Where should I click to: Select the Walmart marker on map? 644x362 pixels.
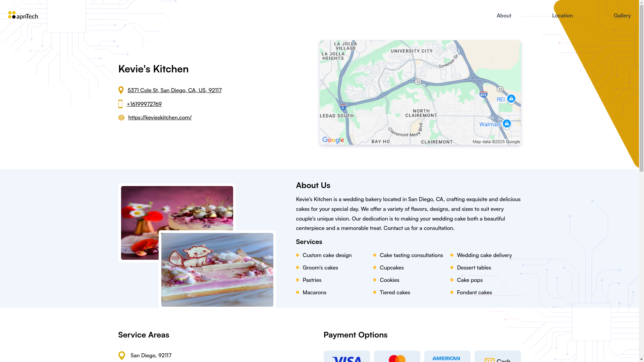point(507,124)
